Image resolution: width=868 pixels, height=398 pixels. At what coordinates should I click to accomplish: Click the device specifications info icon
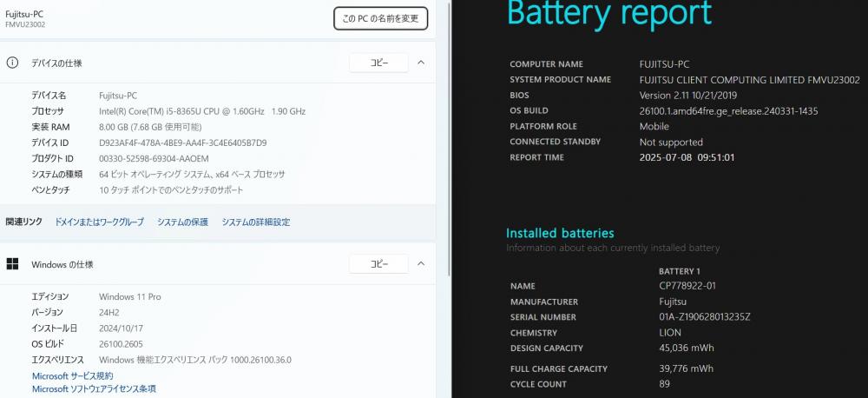(x=12, y=63)
